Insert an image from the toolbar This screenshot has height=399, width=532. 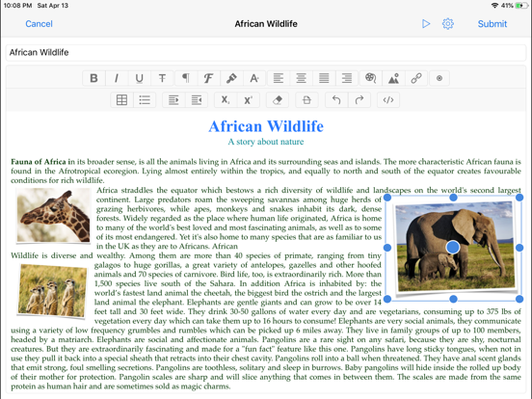(x=393, y=78)
